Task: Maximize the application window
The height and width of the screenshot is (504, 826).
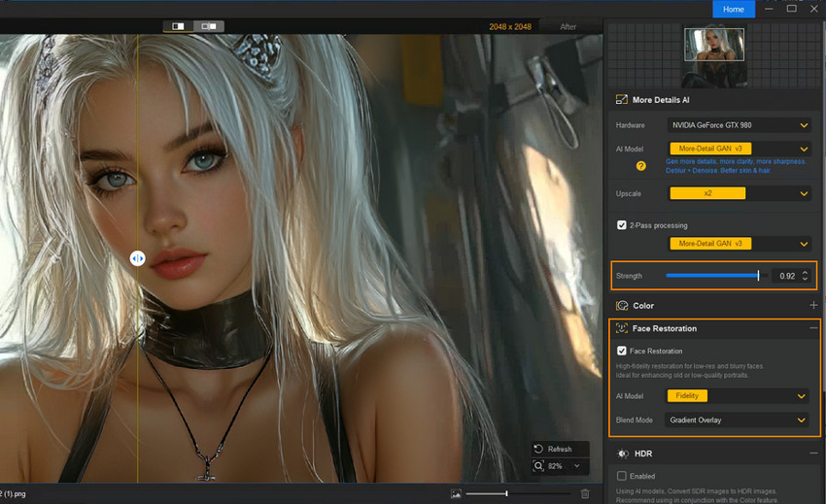Action: point(791,9)
